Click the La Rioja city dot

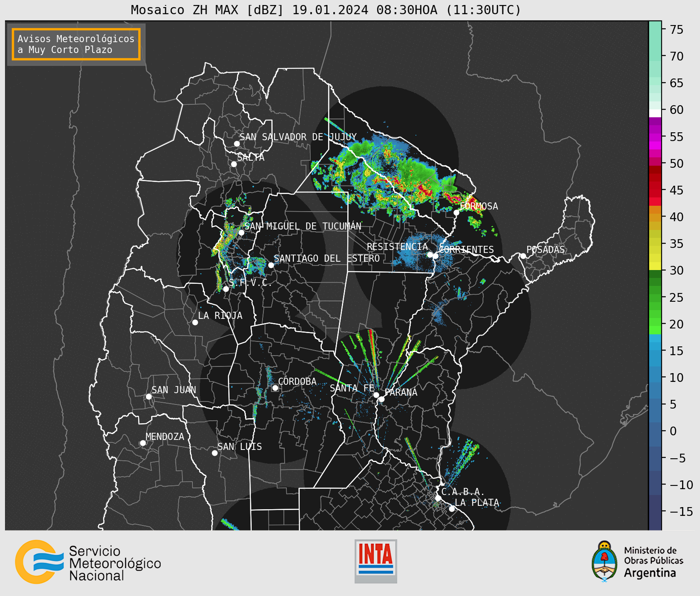point(195,322)
